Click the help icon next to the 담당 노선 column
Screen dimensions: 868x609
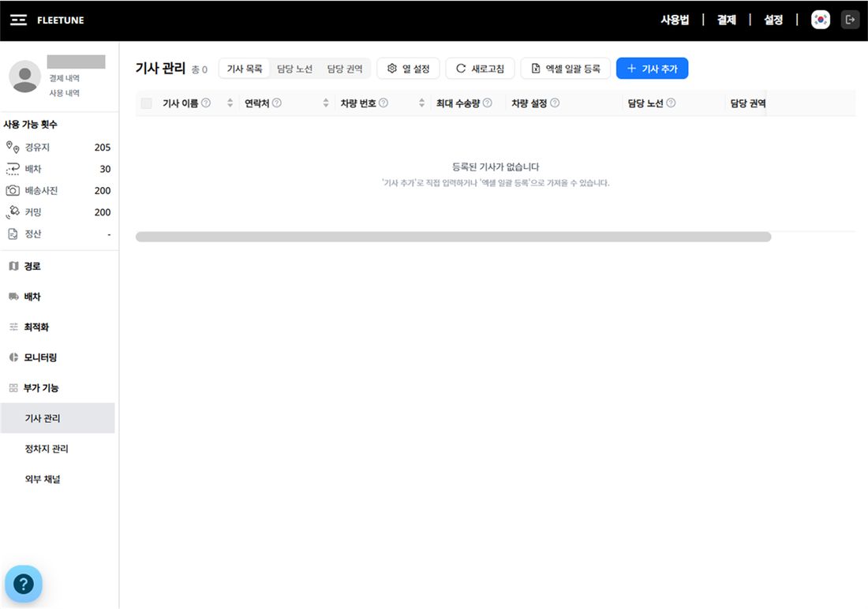pyautogui.click(x=671, y=103)
